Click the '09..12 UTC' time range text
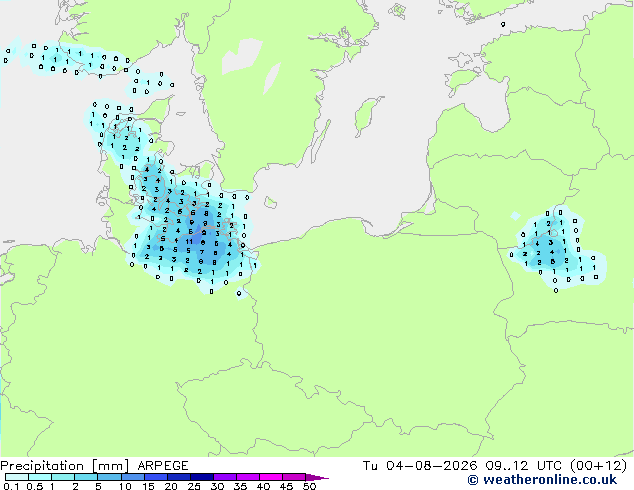The width and height of the screenshot is (634, 490). coord(523,466)
